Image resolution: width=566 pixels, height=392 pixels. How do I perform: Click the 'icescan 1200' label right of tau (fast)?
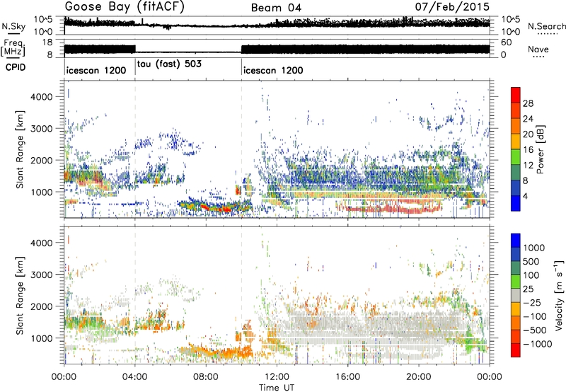coord(273,70)
